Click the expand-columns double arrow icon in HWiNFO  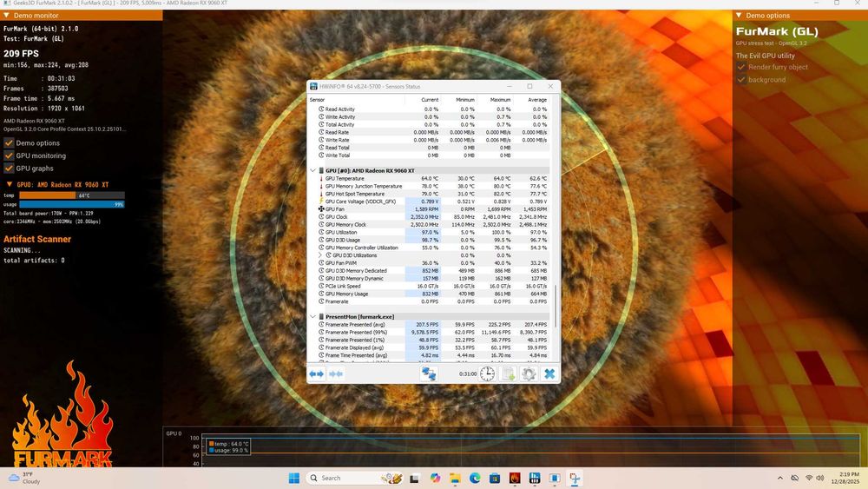point(317,373)
